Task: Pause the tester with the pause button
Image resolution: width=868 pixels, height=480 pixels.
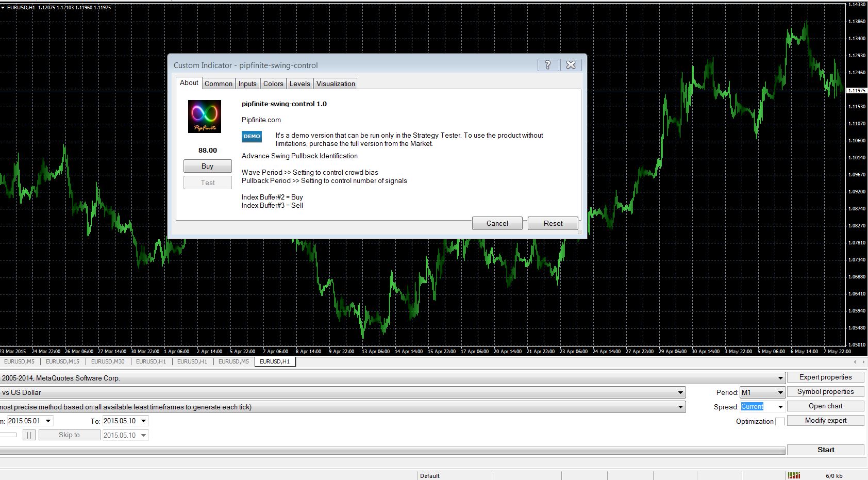Action: pos(29,435)
